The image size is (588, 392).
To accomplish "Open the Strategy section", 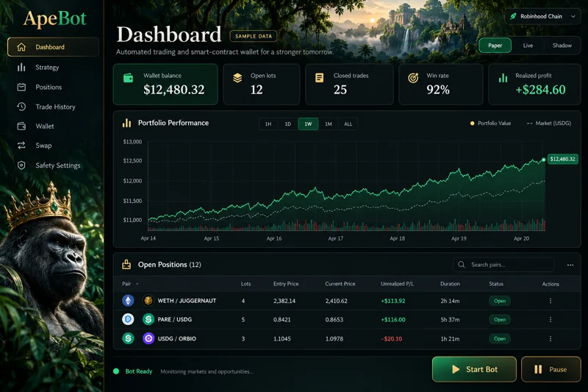I will 47,67.
